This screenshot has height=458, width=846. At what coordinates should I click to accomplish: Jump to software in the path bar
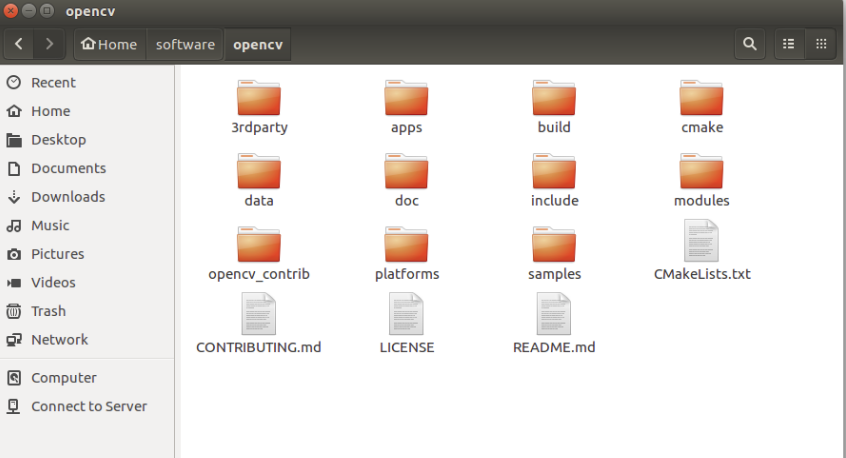(185, 44)
